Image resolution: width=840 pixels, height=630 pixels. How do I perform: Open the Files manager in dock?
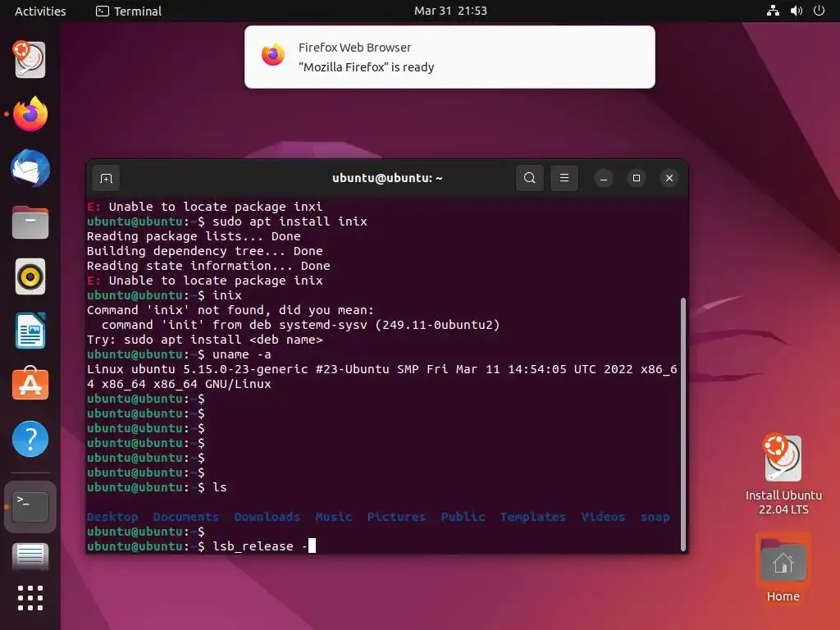(30, 222)
